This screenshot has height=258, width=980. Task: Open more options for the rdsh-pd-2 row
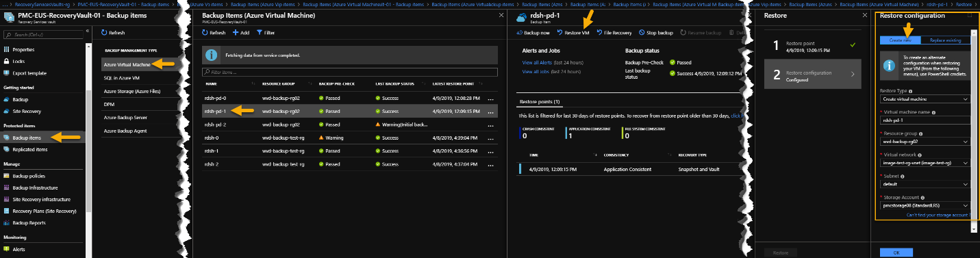(490, 125)
